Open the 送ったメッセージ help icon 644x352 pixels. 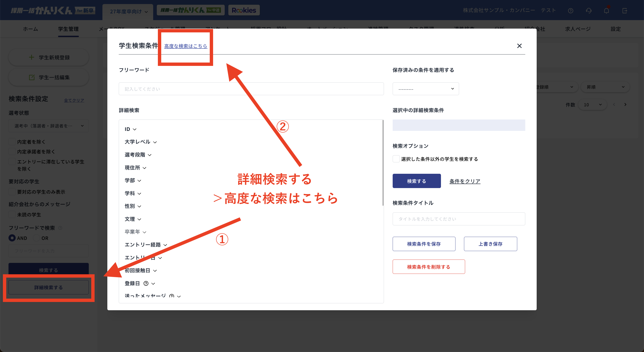pos(172,296)
